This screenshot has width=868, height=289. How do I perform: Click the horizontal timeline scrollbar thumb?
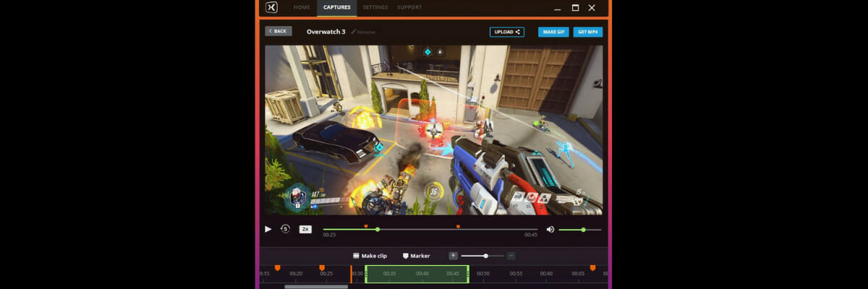click(x=315, y=286)
